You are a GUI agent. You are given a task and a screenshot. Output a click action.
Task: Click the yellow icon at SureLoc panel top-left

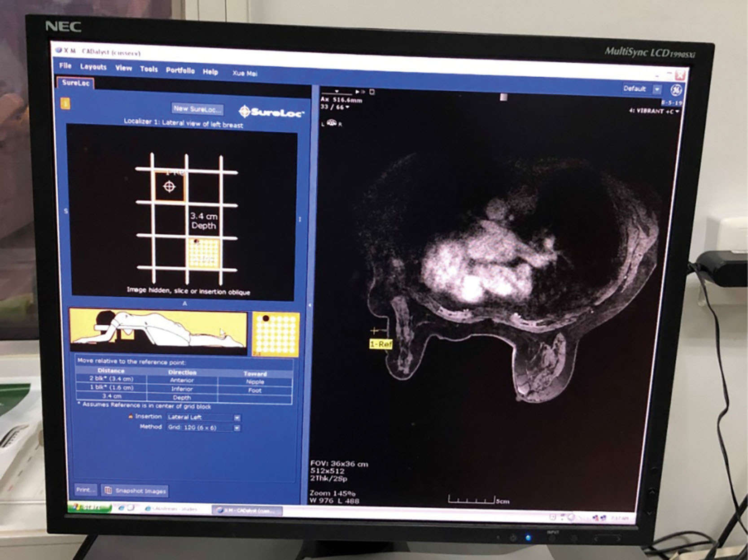coord(66,104)
